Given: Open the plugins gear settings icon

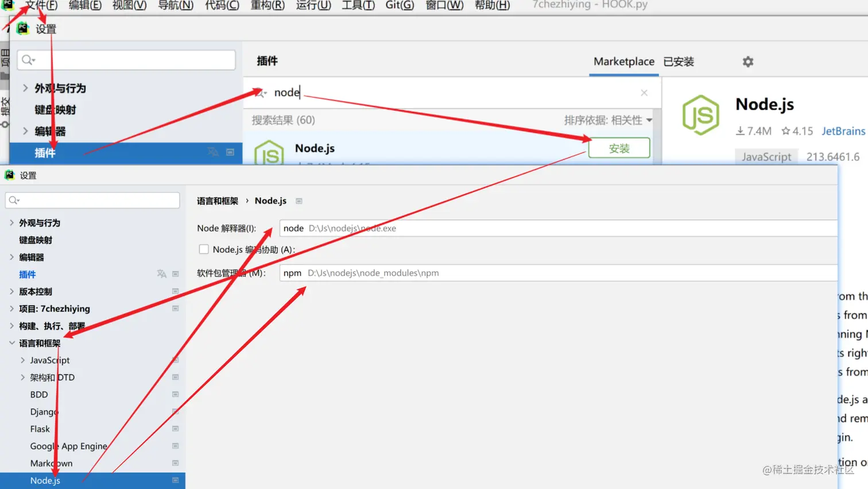Looking at the screenshot, I should (x=747, y=61).
